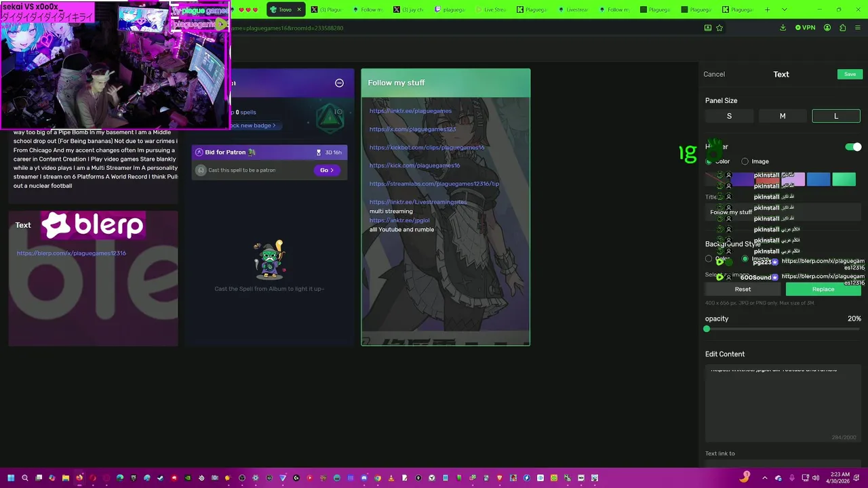
Task: Pick the green header color swatch
Action: pos(844,179)
